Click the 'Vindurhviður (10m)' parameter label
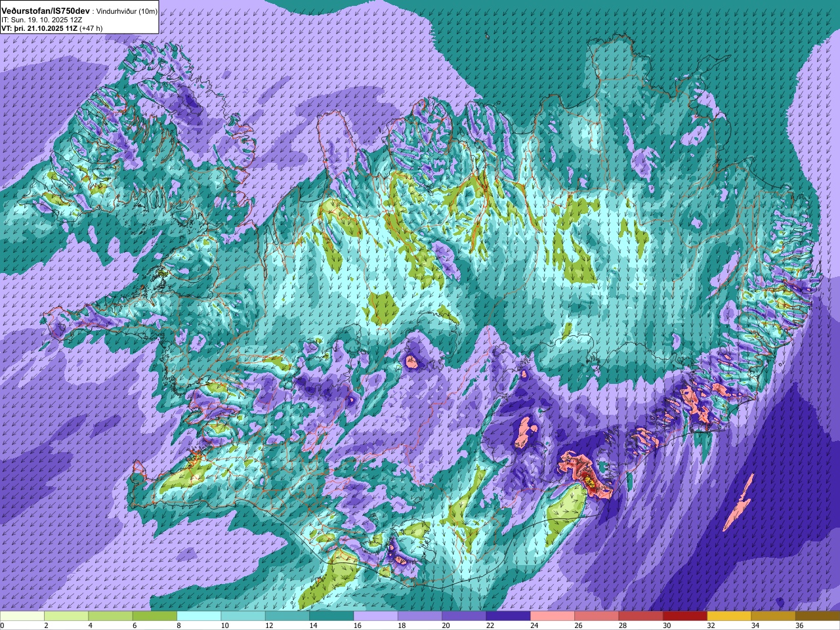Viewport: 840px width, 630px height. [x=126, y=12]
